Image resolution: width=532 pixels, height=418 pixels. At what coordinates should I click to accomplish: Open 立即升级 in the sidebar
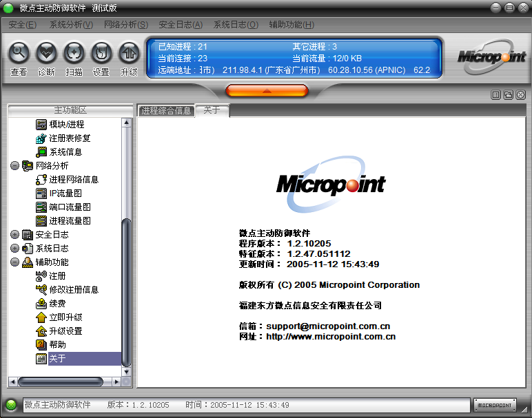click(65, 317)
